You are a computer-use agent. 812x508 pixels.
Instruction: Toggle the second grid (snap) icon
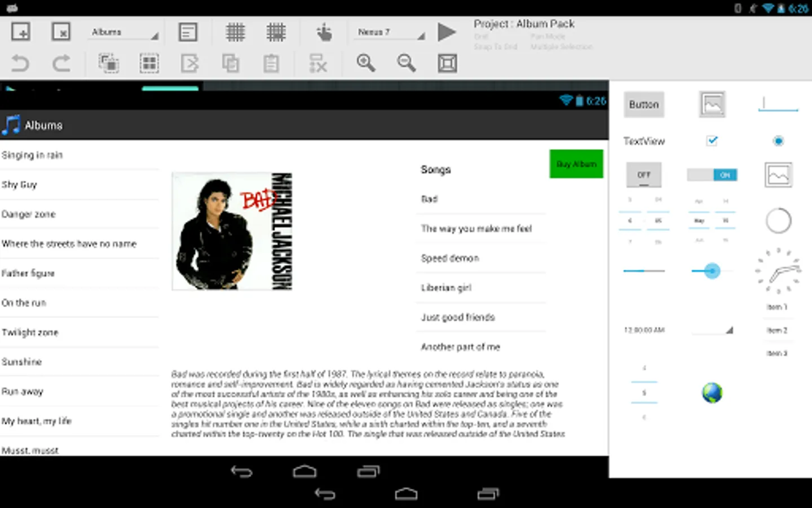click(276, 32)
